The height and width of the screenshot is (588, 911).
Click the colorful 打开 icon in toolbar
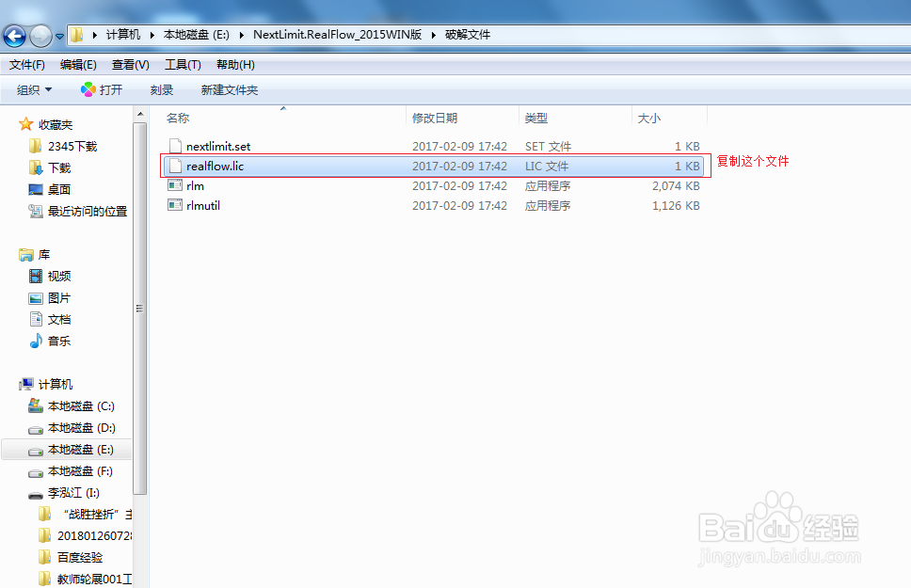pos(88,89)
